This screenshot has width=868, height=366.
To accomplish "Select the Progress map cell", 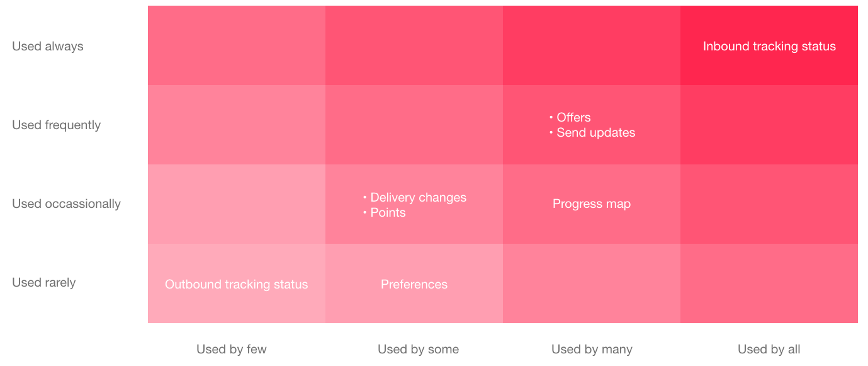I will 592,204.
